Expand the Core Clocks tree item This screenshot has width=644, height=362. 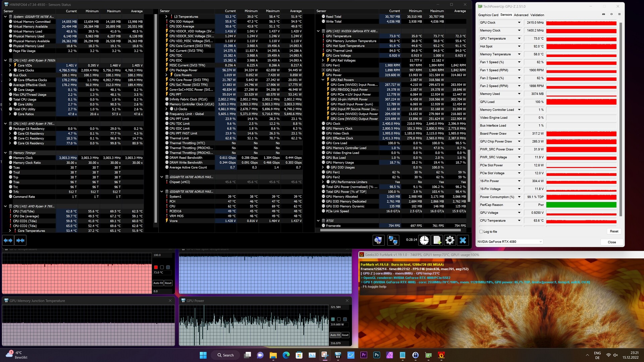tap(10, 70)
